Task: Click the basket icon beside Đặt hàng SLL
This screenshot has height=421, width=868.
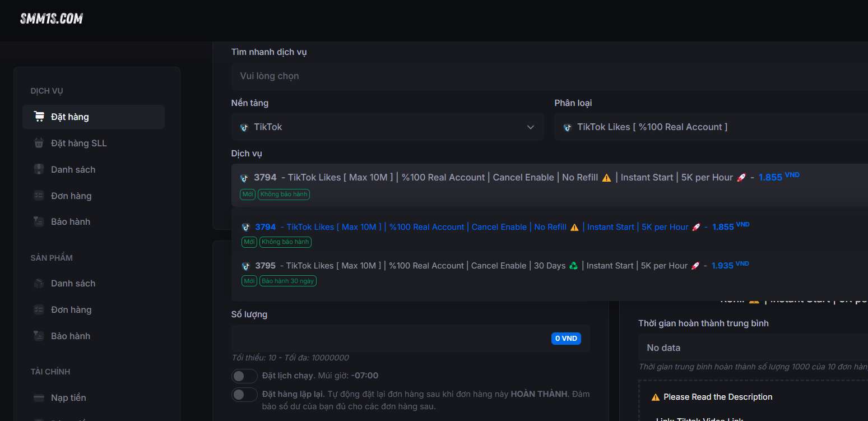Action: tap(39, 143)
